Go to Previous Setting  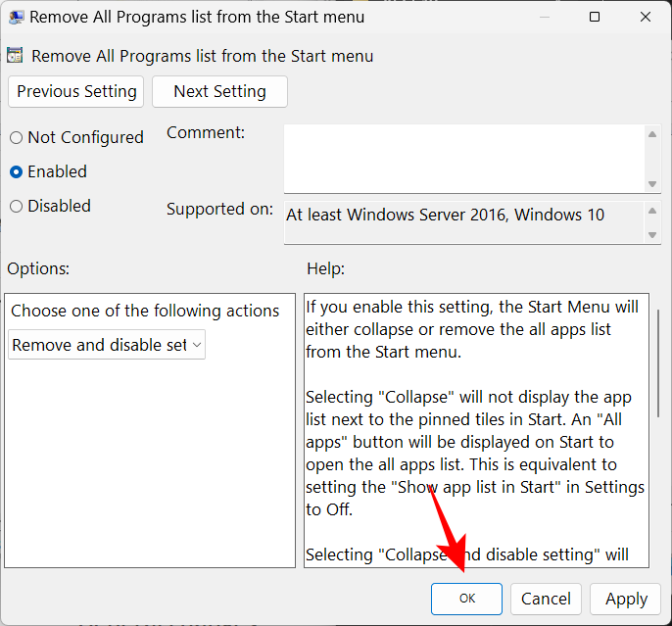pyautogui.click(x=76, y=91)
